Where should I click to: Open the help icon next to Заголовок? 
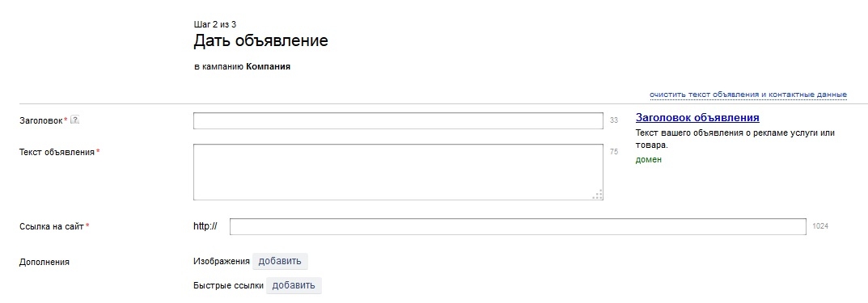(75, 120)
